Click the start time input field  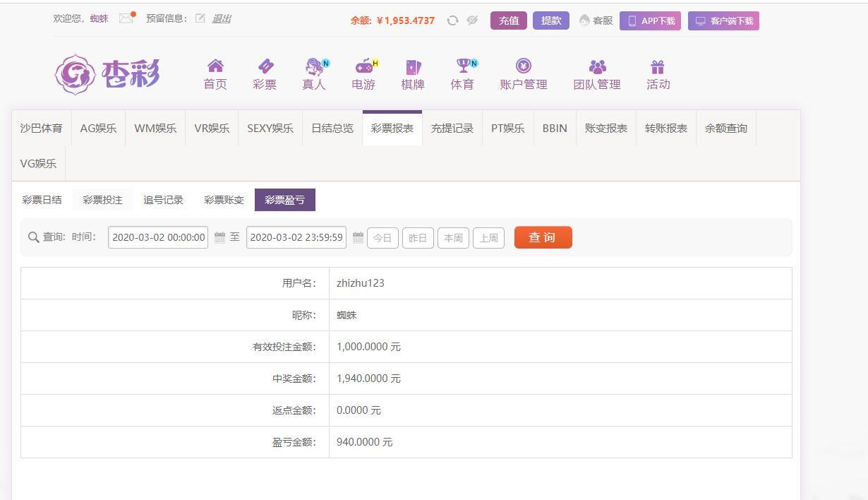click(158, 238)
